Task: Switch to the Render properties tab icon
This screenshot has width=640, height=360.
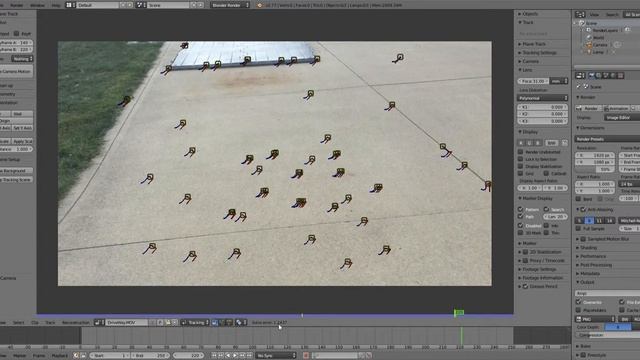Action: point(591,76)
